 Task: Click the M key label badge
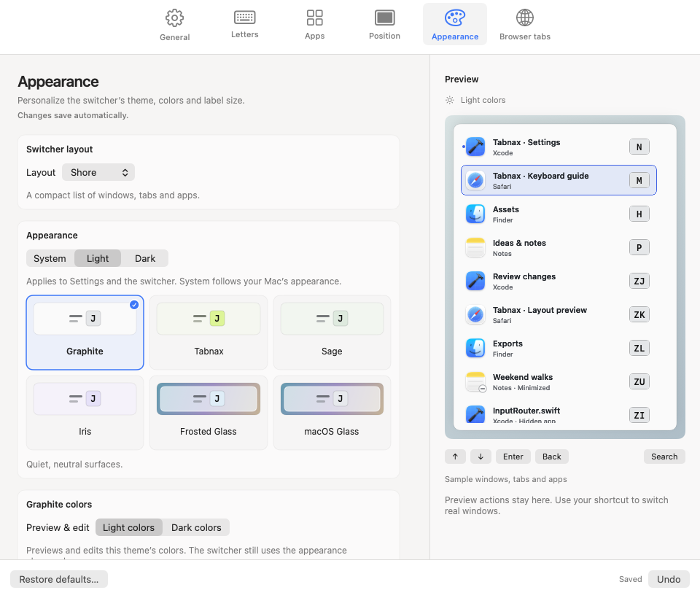click(x=639, y=180)
